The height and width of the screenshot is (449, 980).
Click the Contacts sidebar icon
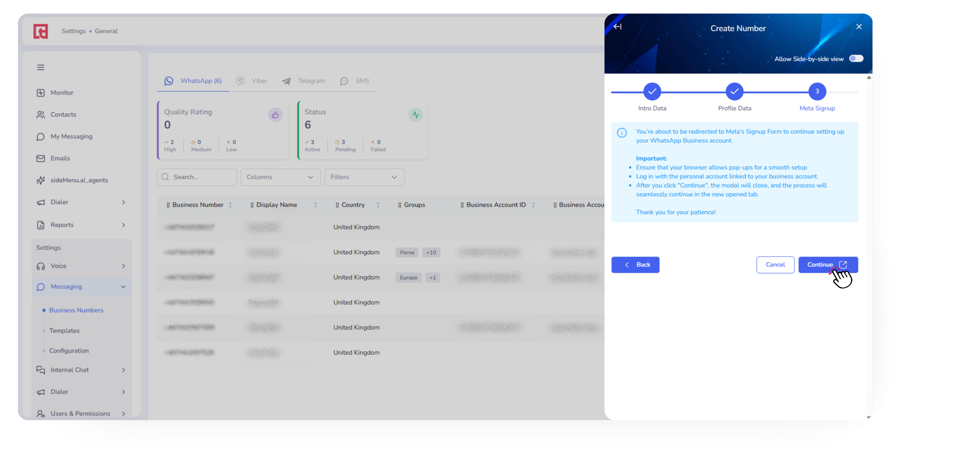[41, 115]
